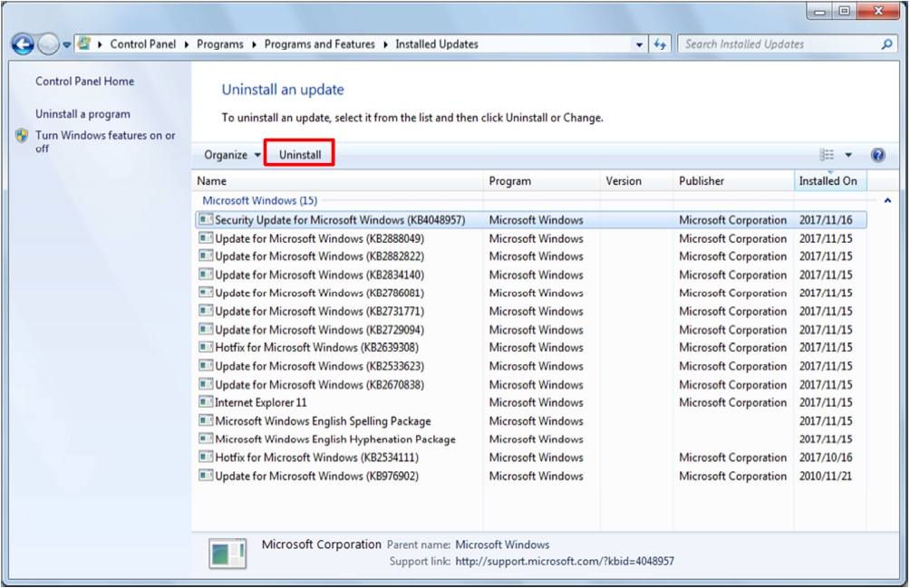
Task: Select Programs in the breadcrumb path
Action: click(220, 44)
